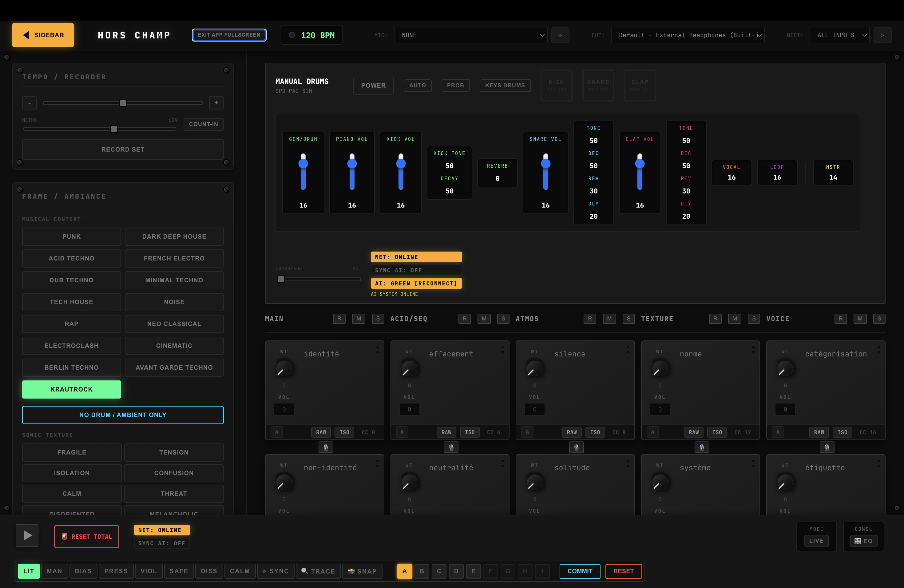Click the TRACE magnifier button
The image size is (904, 588).
coord(318,571)
